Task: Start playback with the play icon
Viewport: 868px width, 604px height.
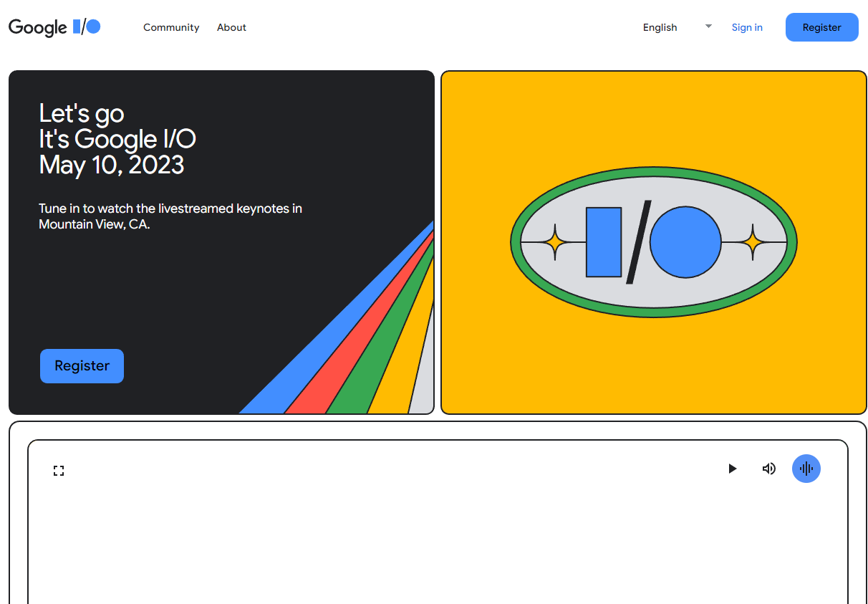Action: [x=732, y=469]
